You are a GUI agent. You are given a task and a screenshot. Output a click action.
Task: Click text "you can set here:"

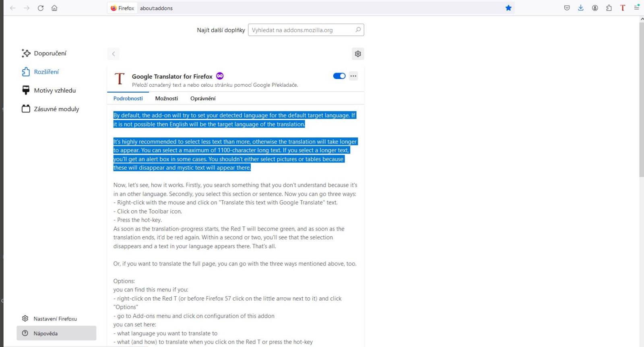click(134, 324)
